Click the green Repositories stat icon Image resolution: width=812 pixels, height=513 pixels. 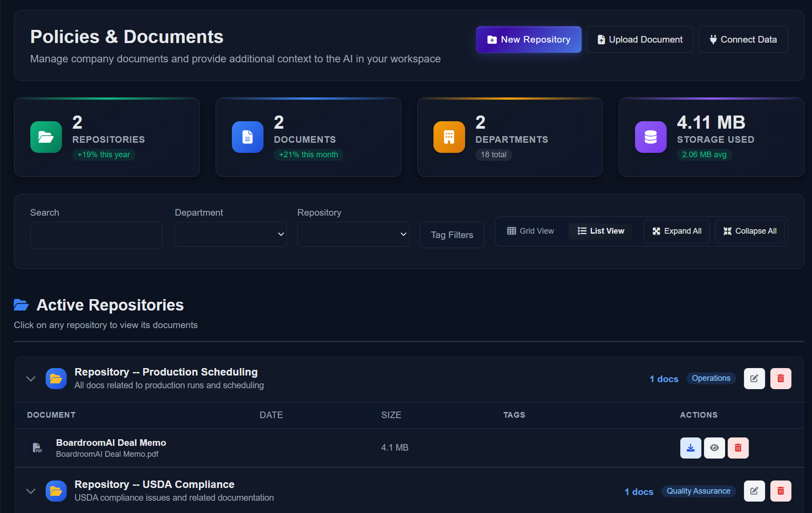point(46,137)
